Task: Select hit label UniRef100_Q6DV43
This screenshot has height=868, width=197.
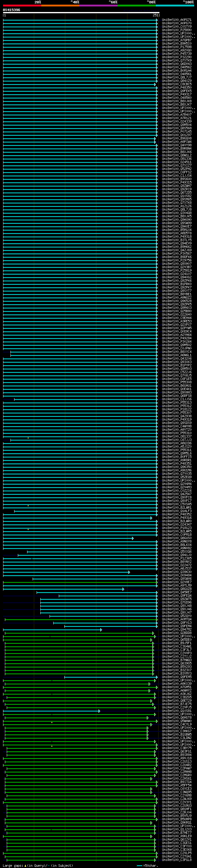Action: coord(176,64)
